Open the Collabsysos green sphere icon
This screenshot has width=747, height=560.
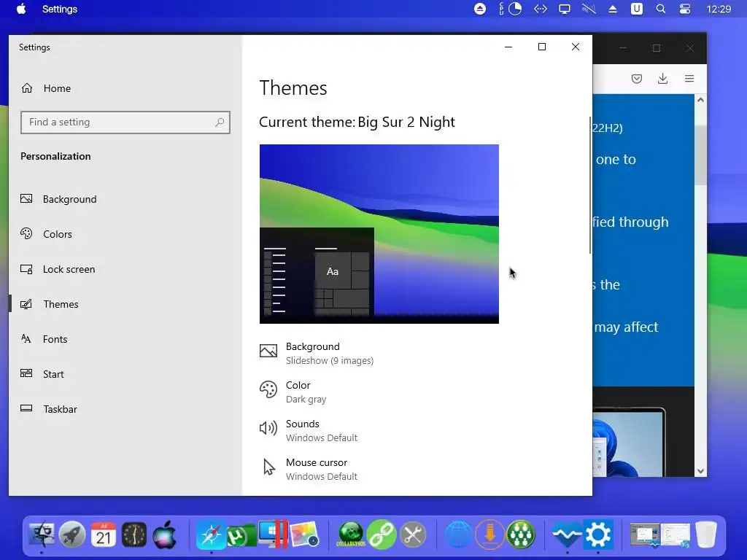click(351, 534)
